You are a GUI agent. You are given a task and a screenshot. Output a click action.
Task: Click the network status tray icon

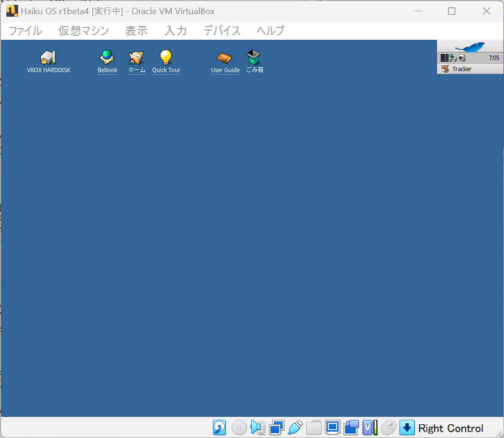(453, 58)
